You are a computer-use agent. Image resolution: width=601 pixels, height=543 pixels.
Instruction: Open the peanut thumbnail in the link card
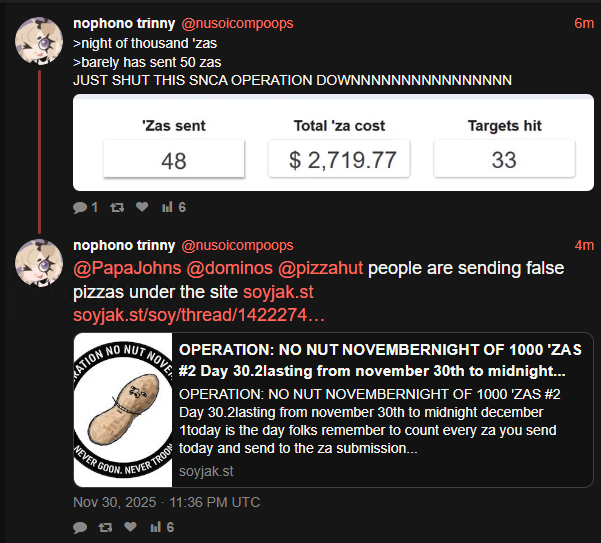[125, 410]
